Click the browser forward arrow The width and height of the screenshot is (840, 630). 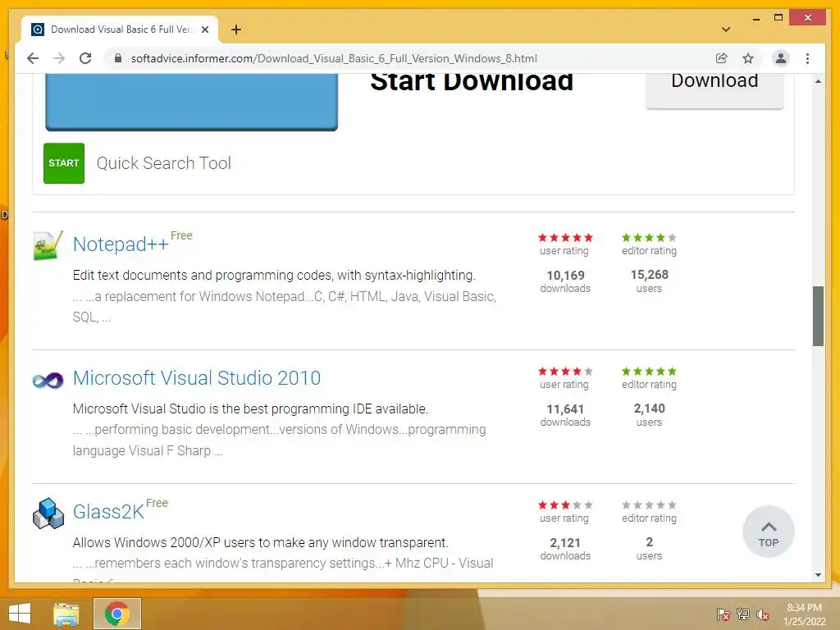(59, 58)
